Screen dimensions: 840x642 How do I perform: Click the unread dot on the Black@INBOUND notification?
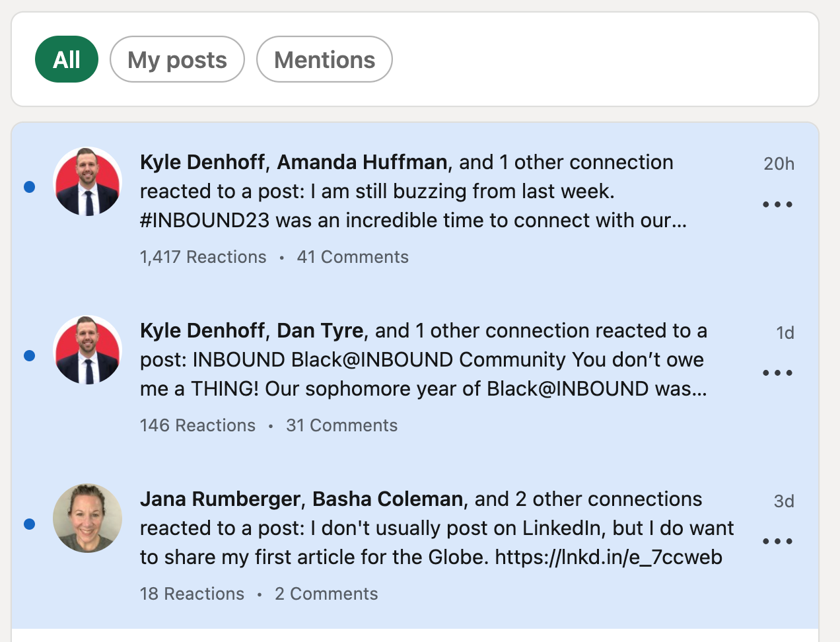point(29,355)
